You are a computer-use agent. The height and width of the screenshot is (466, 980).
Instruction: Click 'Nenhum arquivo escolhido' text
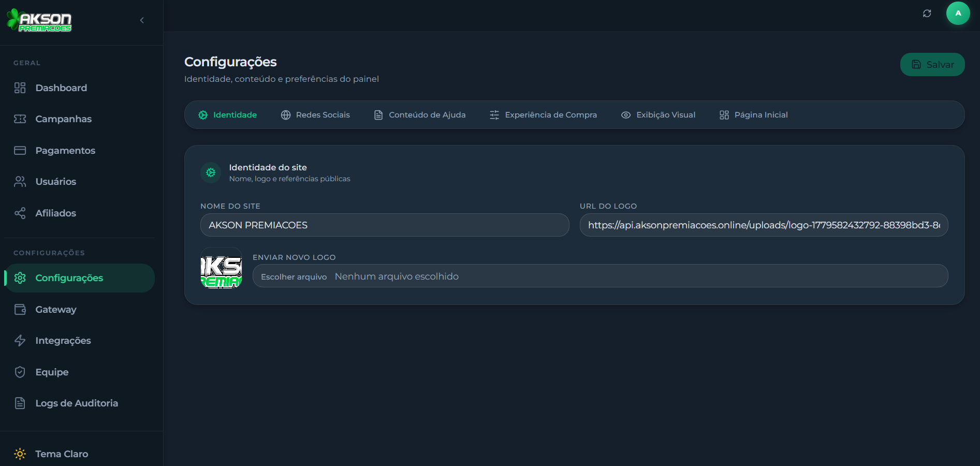pyautogui.click(x=397, y=276)
